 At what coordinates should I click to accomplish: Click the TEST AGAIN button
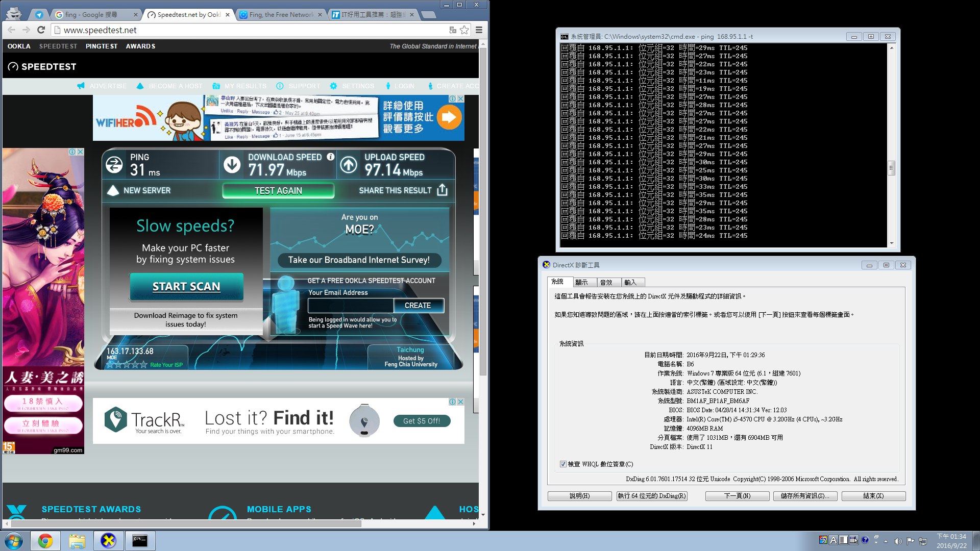[278, 190]
